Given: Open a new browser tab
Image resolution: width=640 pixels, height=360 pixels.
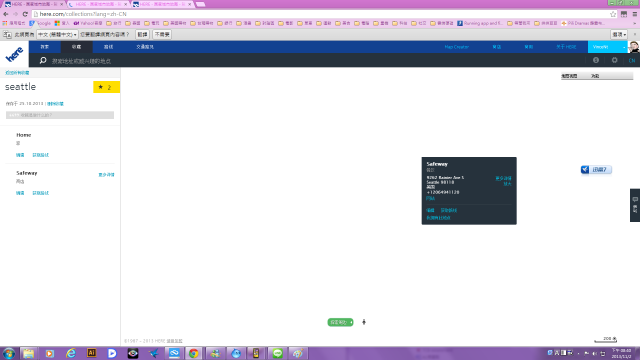Looking at the screenshot, I should click(200, 4).
